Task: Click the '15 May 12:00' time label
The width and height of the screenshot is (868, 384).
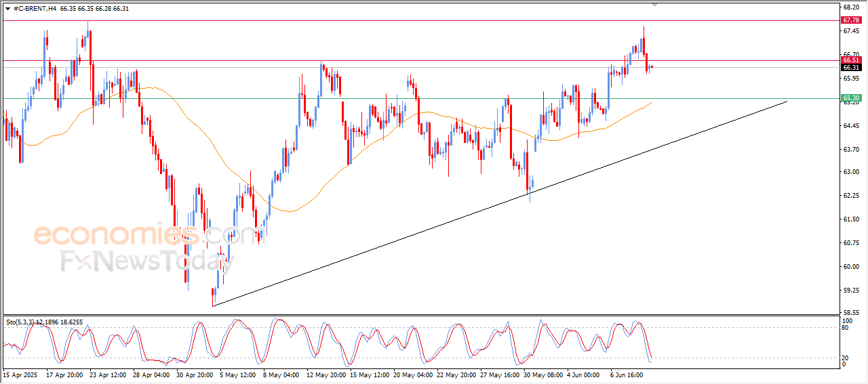Action: pyautogui.click(x=371, y=374)
